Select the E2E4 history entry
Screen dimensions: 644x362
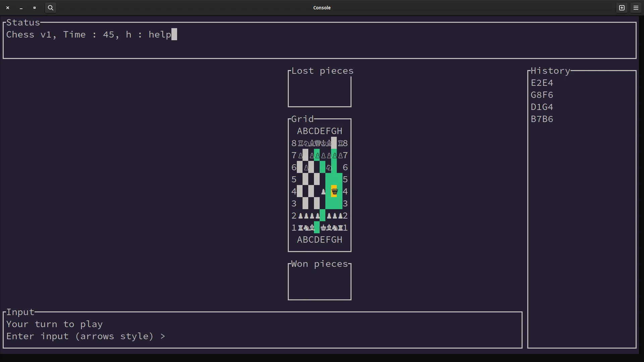coord(542,83)
